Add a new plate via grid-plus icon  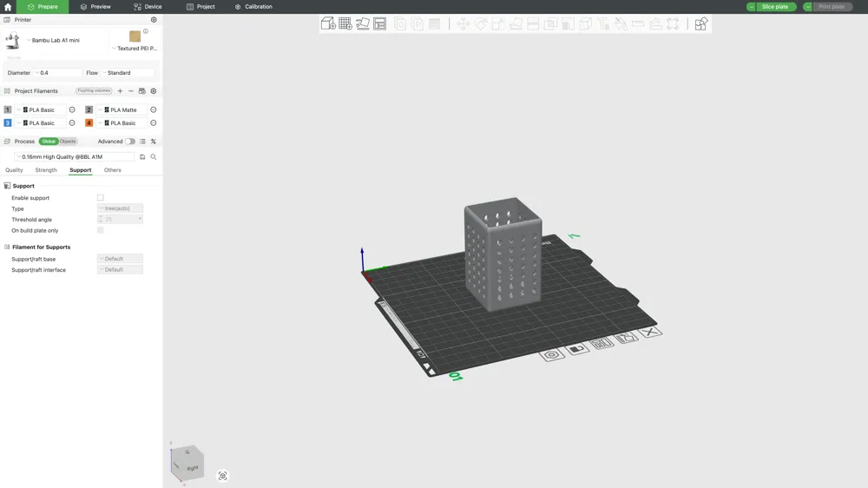coord(345,23)
